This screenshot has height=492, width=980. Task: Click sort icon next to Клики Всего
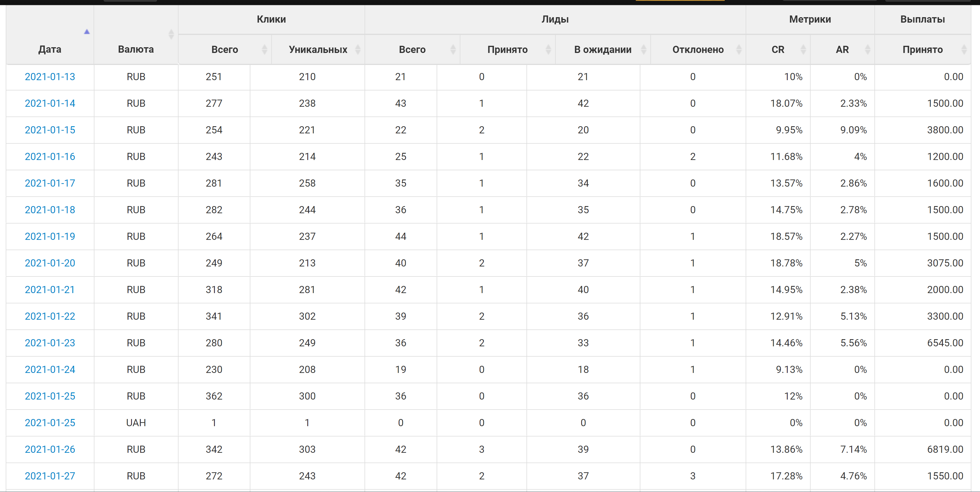(264, 50)
